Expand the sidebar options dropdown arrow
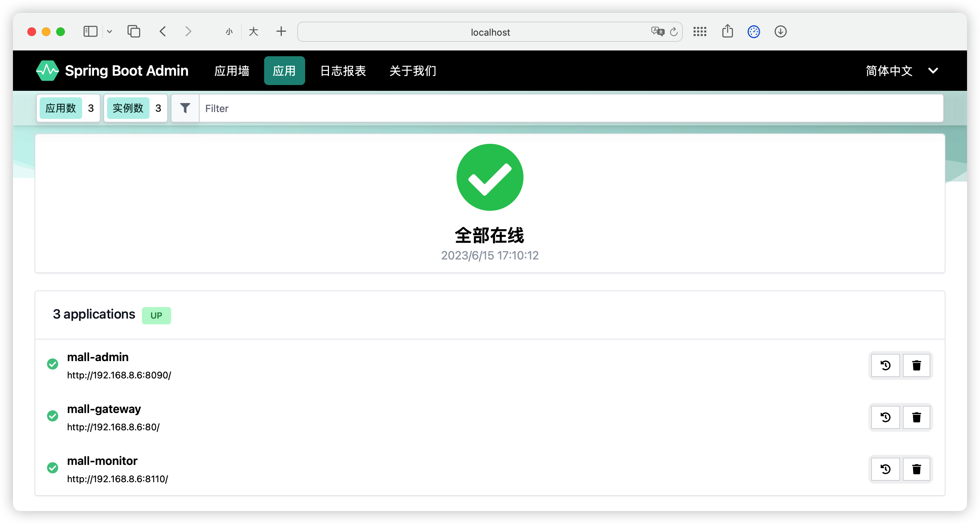This screenshot has height=524, width=980. tap(110, 32)
